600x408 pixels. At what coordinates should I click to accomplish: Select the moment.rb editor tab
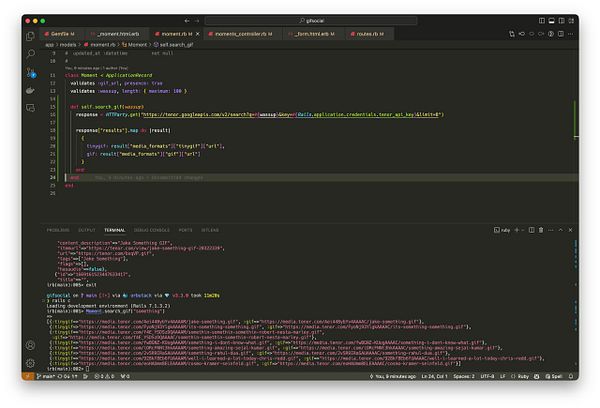point(174,34)
